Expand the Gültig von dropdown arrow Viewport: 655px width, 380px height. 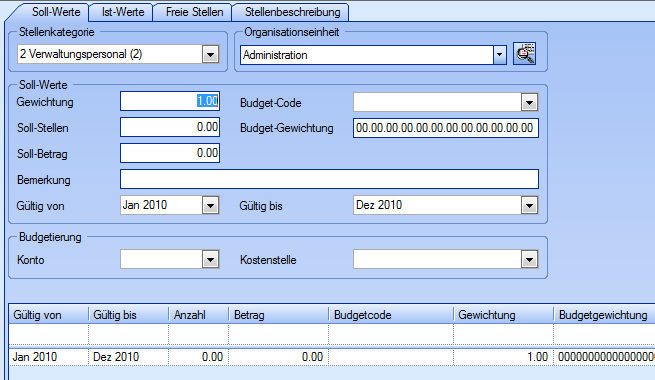[211, 205]
